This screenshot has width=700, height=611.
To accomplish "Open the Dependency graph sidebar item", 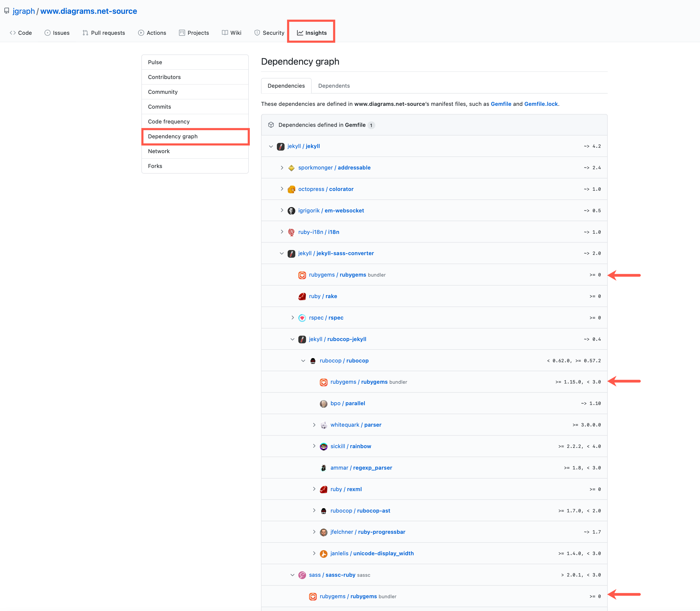I will tap(173, 136).
